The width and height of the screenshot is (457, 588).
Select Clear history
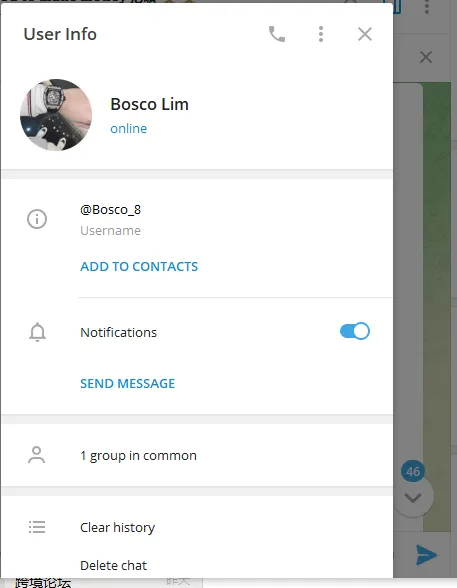[x=117, y=528]
